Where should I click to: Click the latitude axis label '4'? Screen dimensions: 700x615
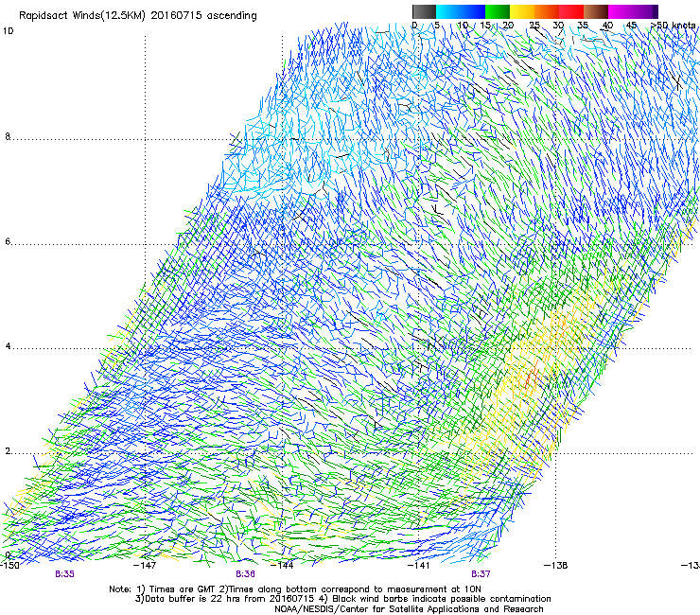8,346
